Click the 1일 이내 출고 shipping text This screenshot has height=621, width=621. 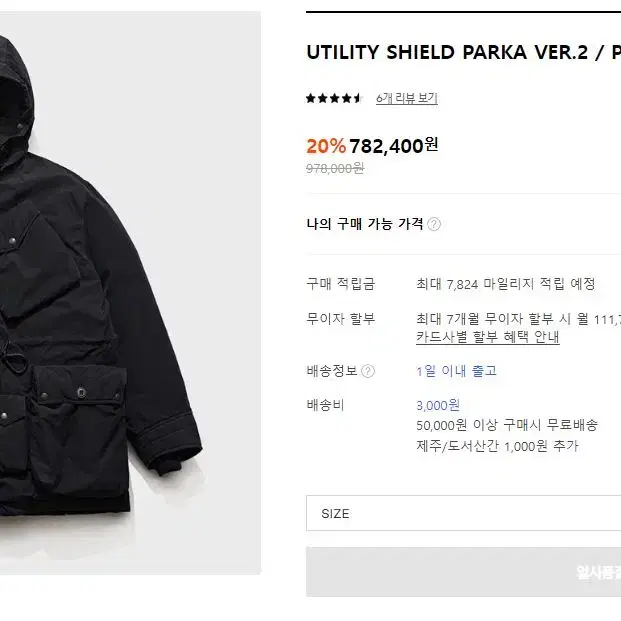[456, 371]
